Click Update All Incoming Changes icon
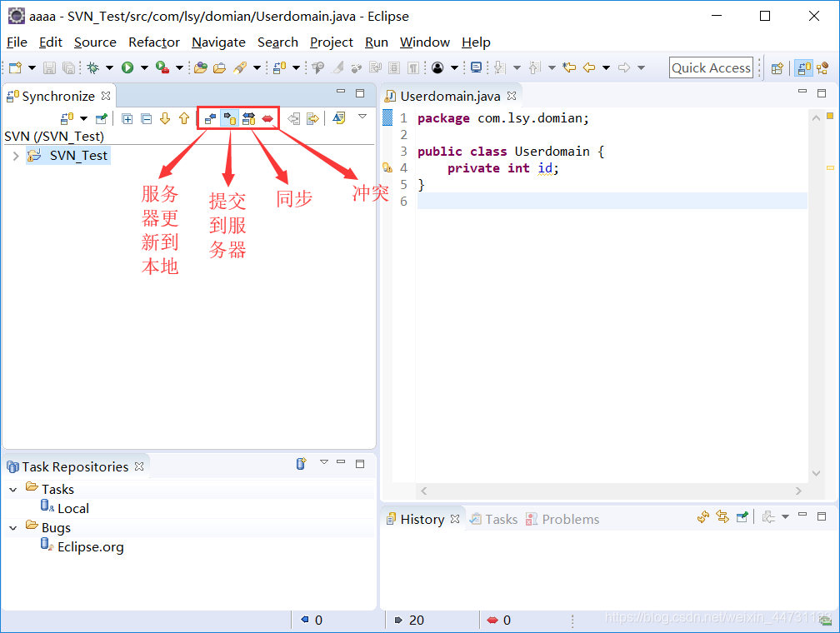Screen dimensions: 840x633 tap(293, 118)
